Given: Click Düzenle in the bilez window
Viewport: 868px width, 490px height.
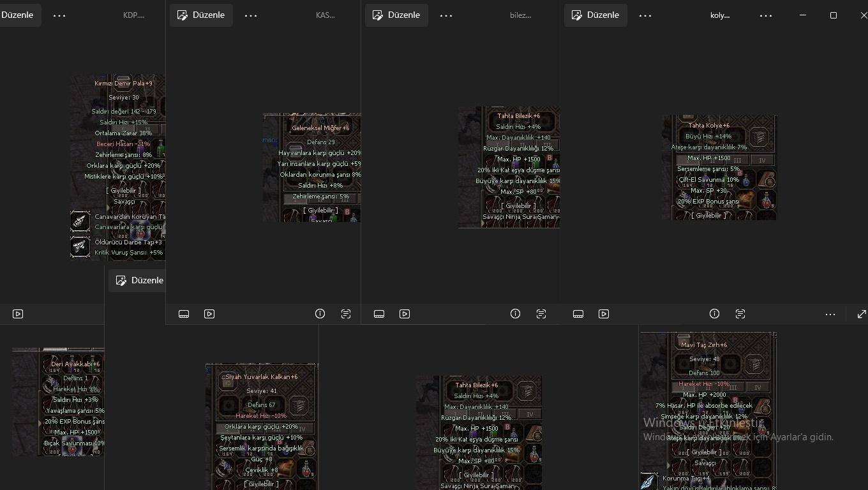Looking at the screenshot, I should coord(396,15).
